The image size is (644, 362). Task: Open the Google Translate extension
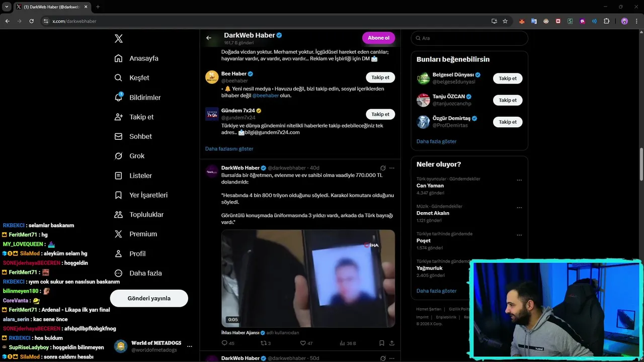click(534, 21)
